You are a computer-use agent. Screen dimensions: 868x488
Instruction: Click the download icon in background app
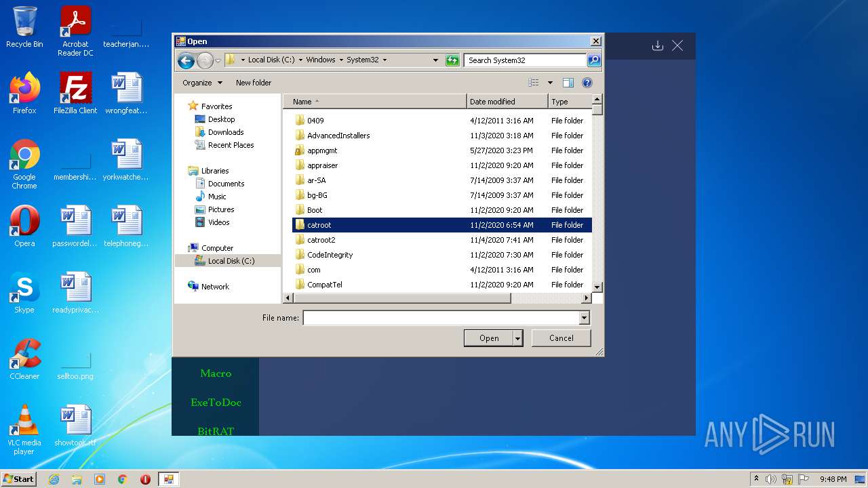click(657, 45)
